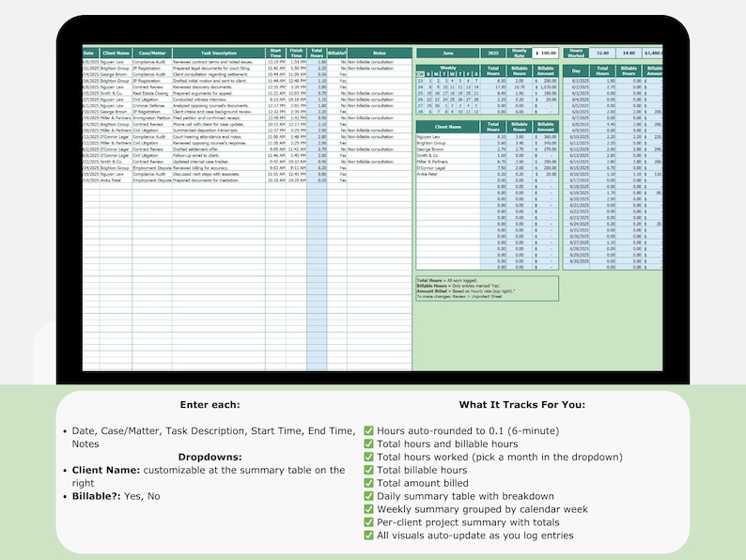Select the task "Filed petition and confirmed receipt."
Image resolution: width=746 pixels, height=560 pixels.
tap(219, 118)
